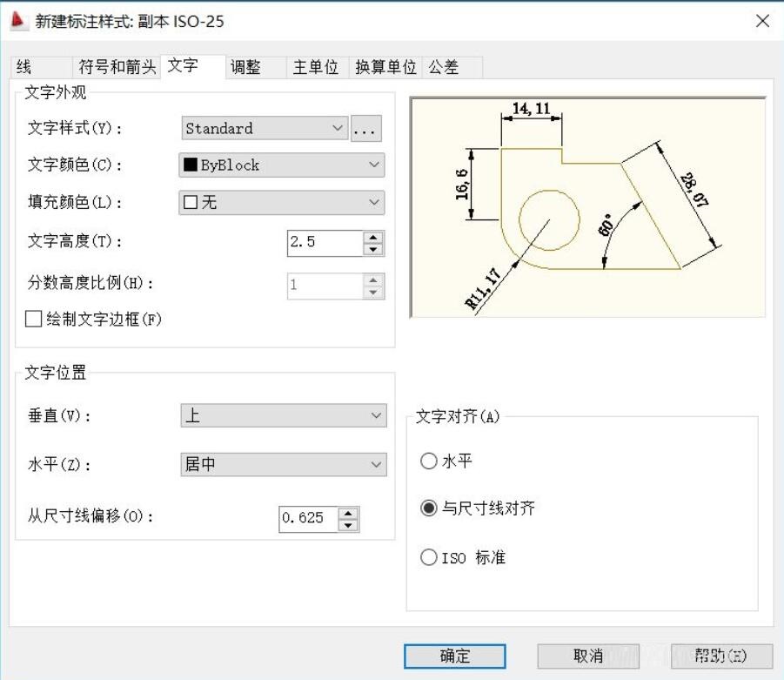Expand the 文字样式 Standard dropdown
This screenshot has width=784, height=680.
click(x=265, y=128)
